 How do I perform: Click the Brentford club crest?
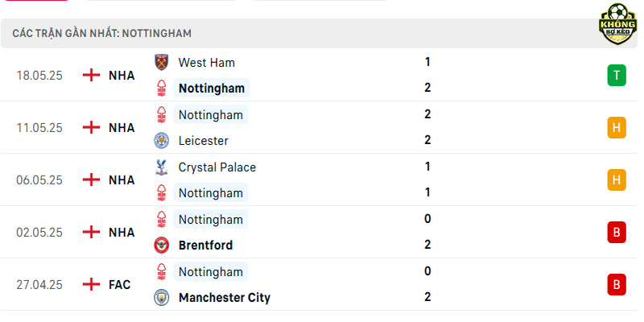tap(162, 246)
